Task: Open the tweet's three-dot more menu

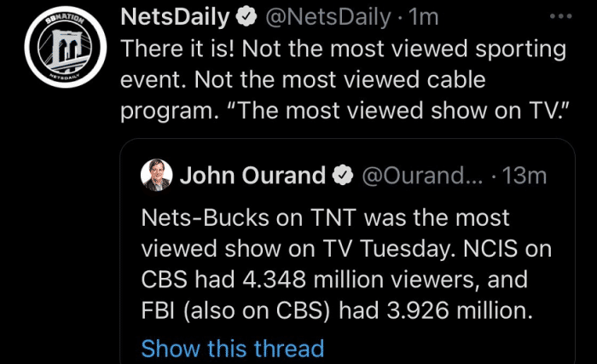Action: tap(558, 16)
